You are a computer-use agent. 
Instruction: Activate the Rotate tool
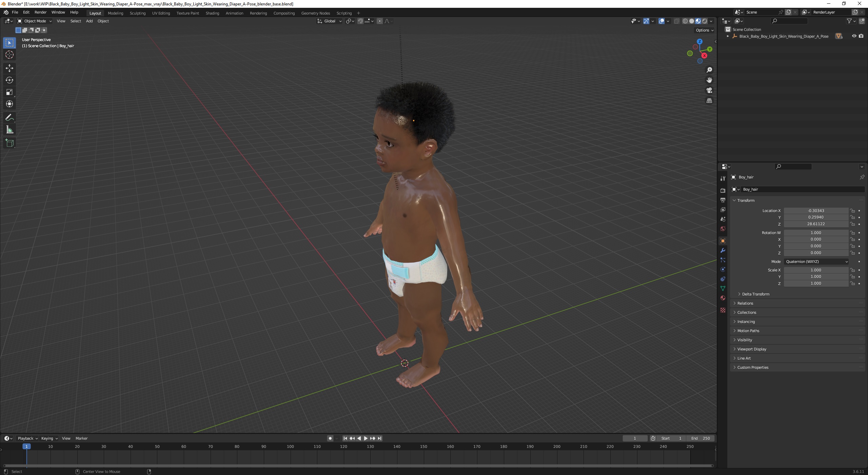[x=9, y=80]
